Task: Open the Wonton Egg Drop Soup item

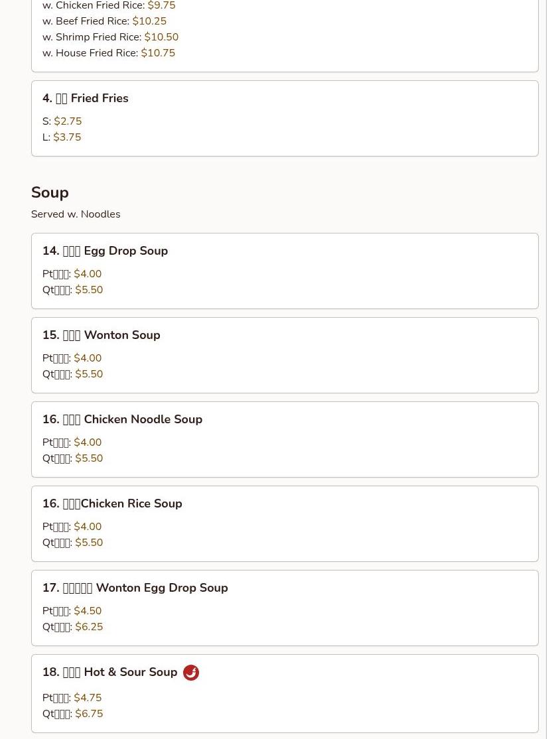Action: coord(285,608)
